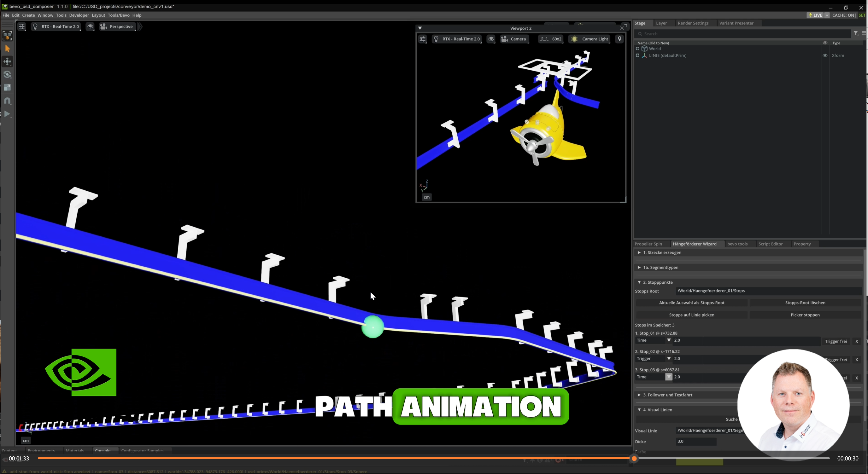Click the Dicke value field 3.0

click(x=696, y=441)
